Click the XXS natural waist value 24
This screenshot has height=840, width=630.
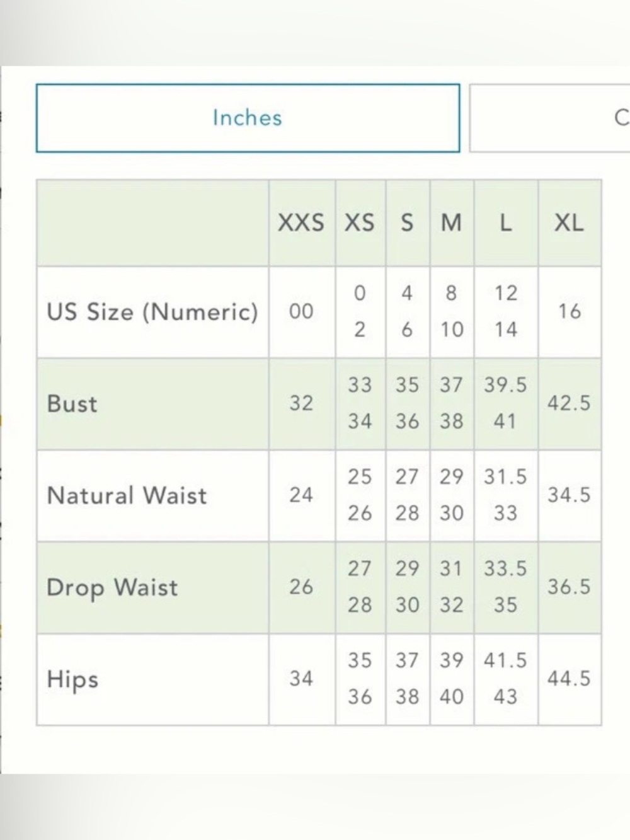[x=301, y=495]
